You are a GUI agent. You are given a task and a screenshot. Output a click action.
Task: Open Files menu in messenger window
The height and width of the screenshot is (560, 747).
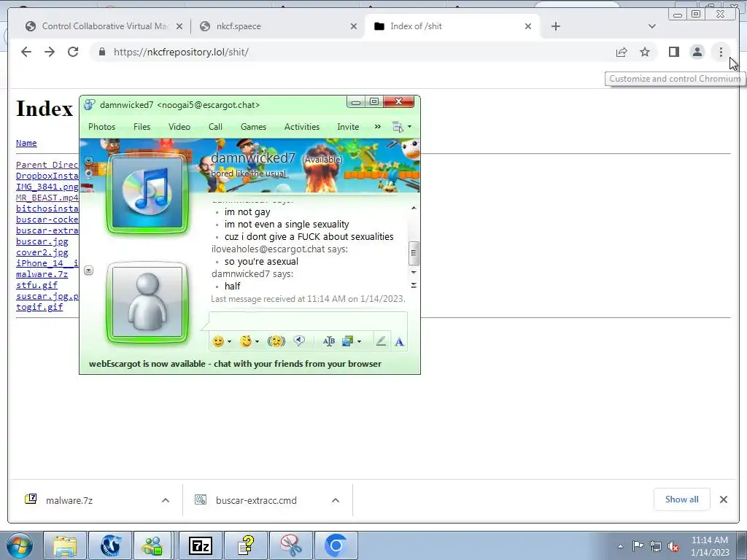142,127
